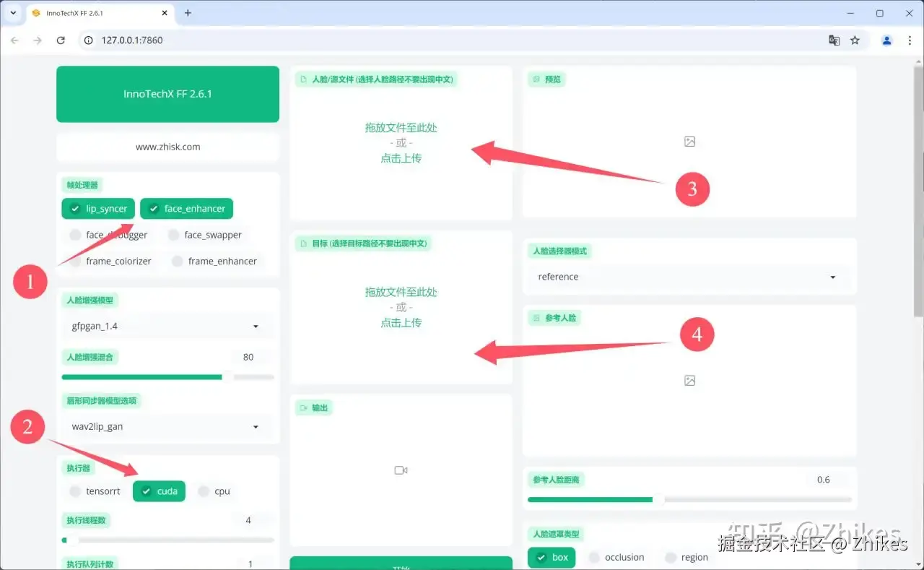Click the www.zhisk.com link button

[x=167, y=147]
